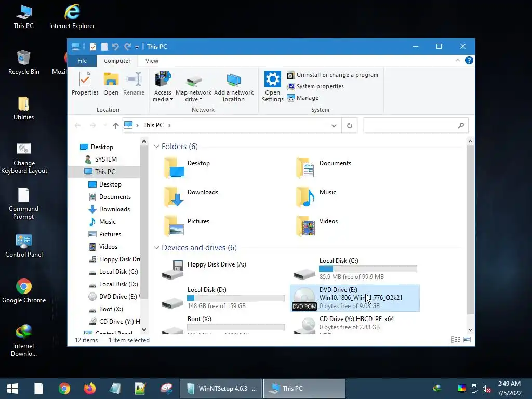The height and width of the screenshot is (399, 532).
Task: Click Local Disk (C:) usage bar
Action: tap(368, 269)
